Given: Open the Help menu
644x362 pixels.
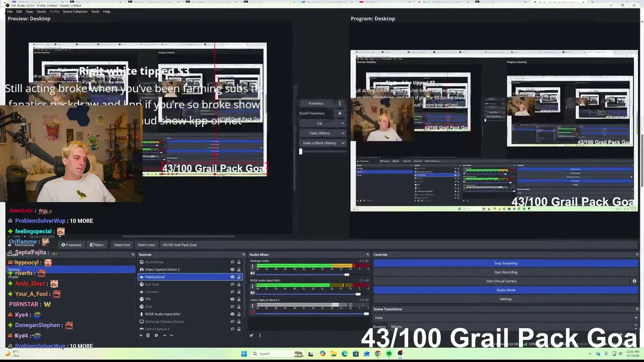Looking at the screenshot, I should pyautogui.click(x=107, y=12).
